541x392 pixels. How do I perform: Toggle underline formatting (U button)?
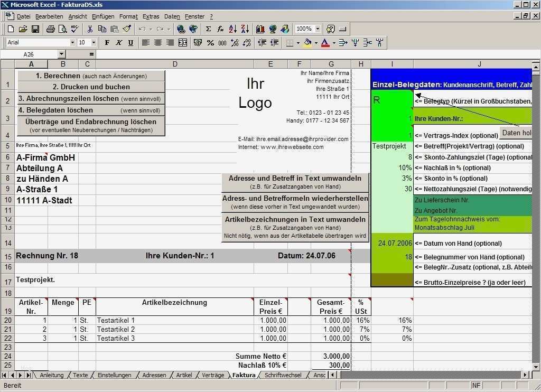[130, 43]
